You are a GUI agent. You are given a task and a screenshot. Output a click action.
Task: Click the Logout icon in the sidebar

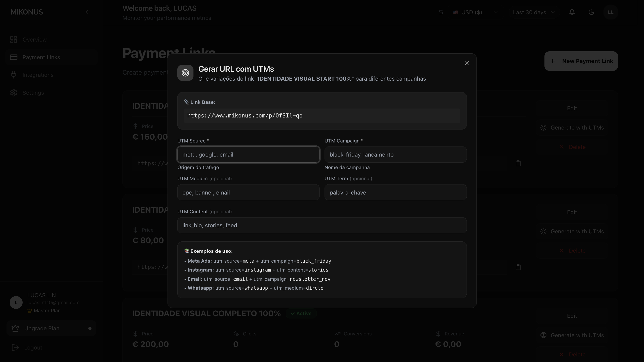pyautogui.click(x=15, y=347)
